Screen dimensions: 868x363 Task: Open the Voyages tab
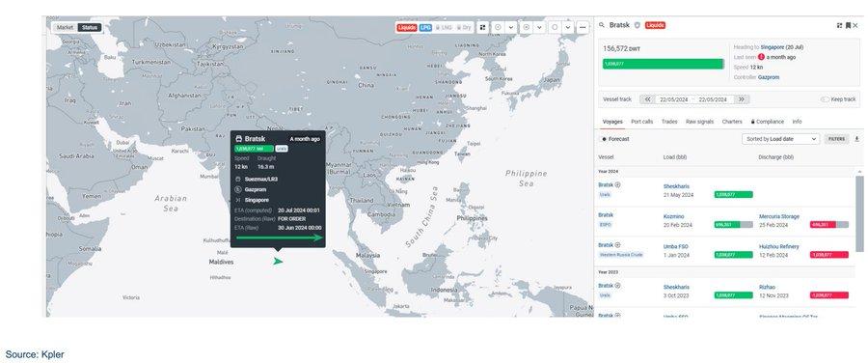pyautogui.click(x=612, y=122)
